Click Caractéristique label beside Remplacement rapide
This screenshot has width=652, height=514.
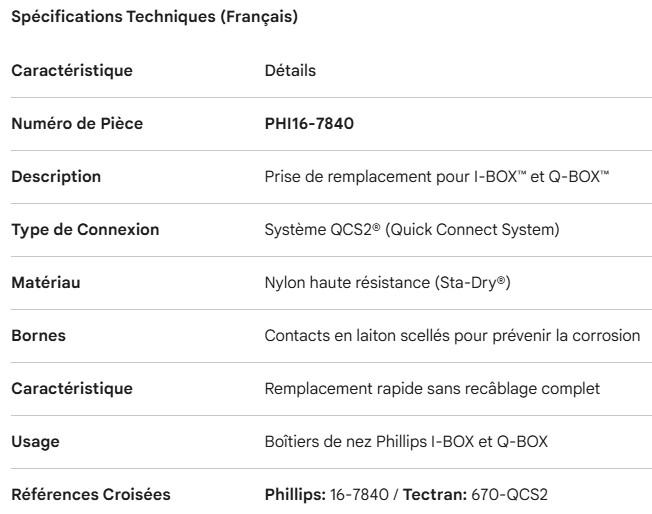(x=71, y=387)
